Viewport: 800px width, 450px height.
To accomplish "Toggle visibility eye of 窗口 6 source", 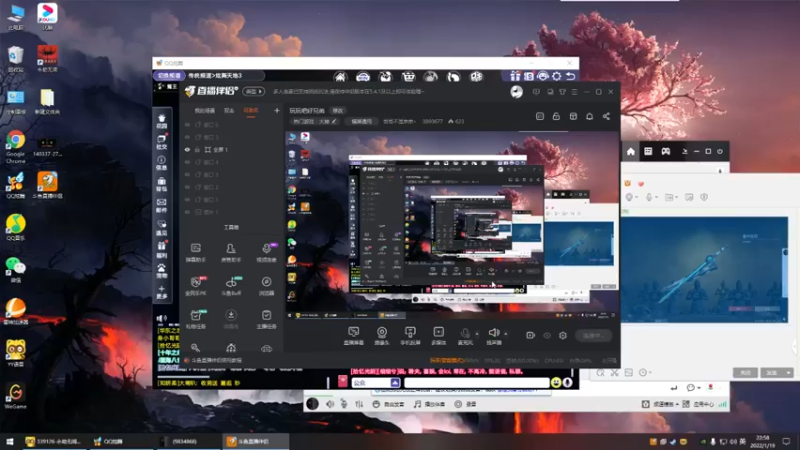I will coord(187,124).
